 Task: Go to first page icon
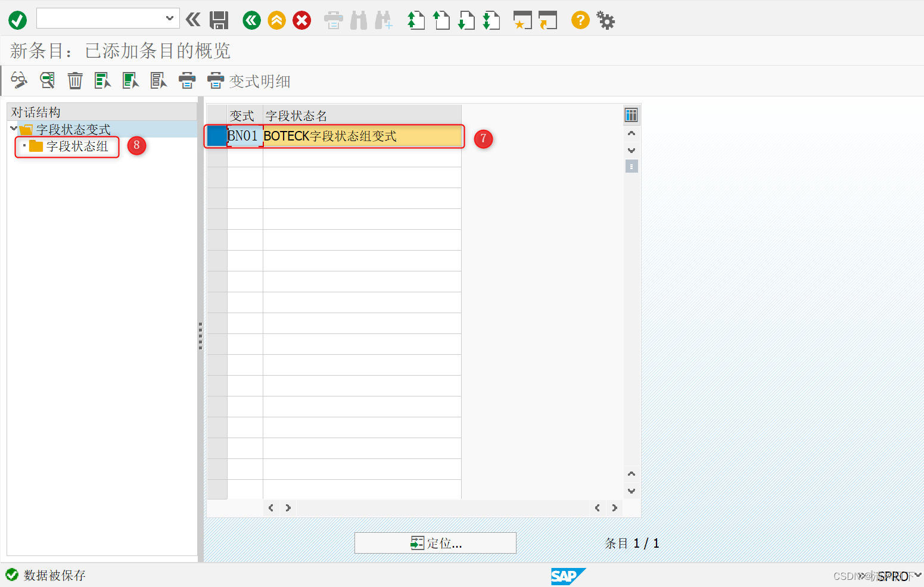tap(416, 21)
